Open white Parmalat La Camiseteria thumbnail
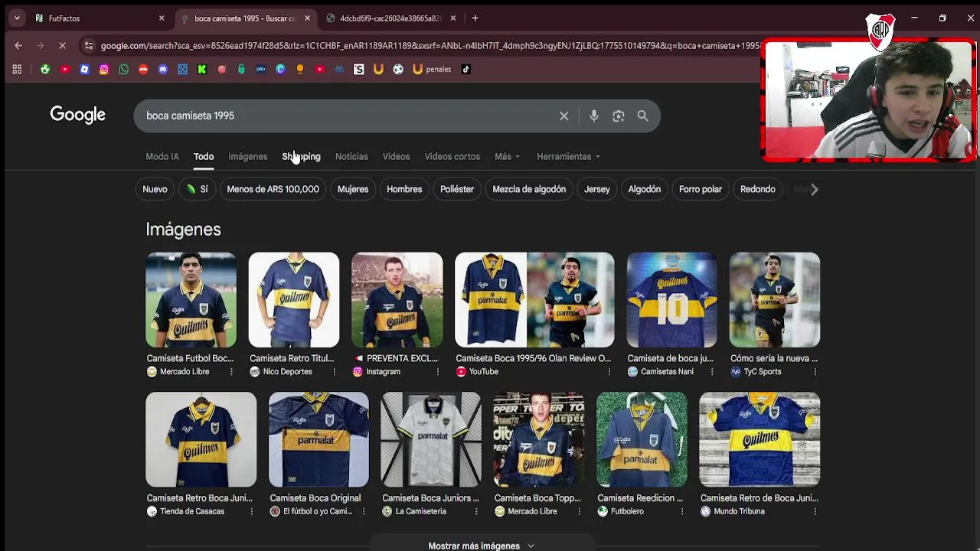The width and height of the screenshot is (980, 551). [x=431, y=439]
